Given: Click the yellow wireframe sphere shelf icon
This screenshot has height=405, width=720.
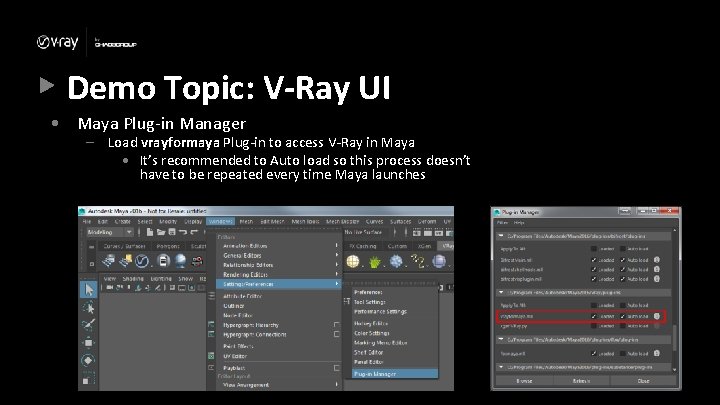Looking at the screenshot, I should [x=353, y=261].
